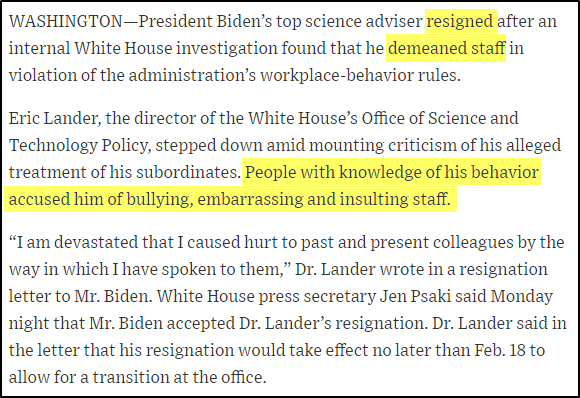Click the highlighted "People with knowledge" sentence

pos(272,186)
